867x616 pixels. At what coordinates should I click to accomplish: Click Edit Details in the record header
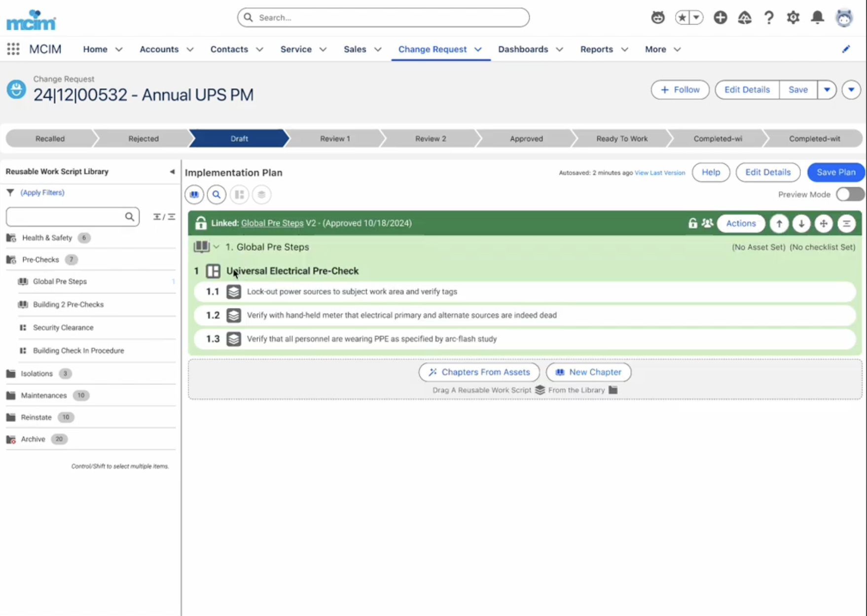pyautogui.click(x=747, y=90)
